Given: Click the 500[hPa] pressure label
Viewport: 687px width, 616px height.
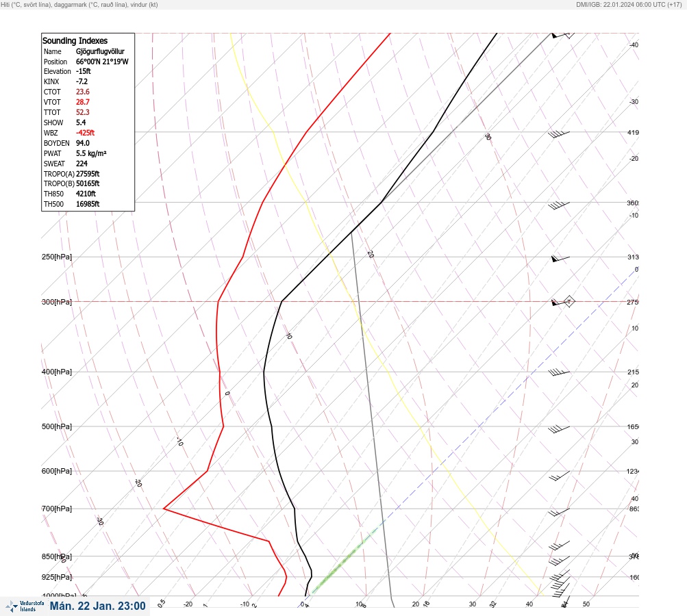Looking at the screenshot, I should tap(57, 426).
